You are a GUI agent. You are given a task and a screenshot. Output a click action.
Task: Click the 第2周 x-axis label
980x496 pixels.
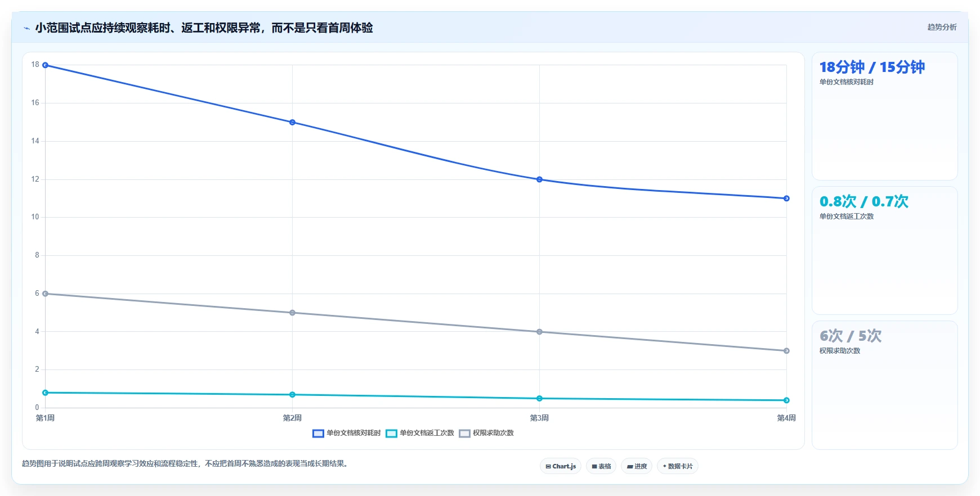tap(292, 418)
